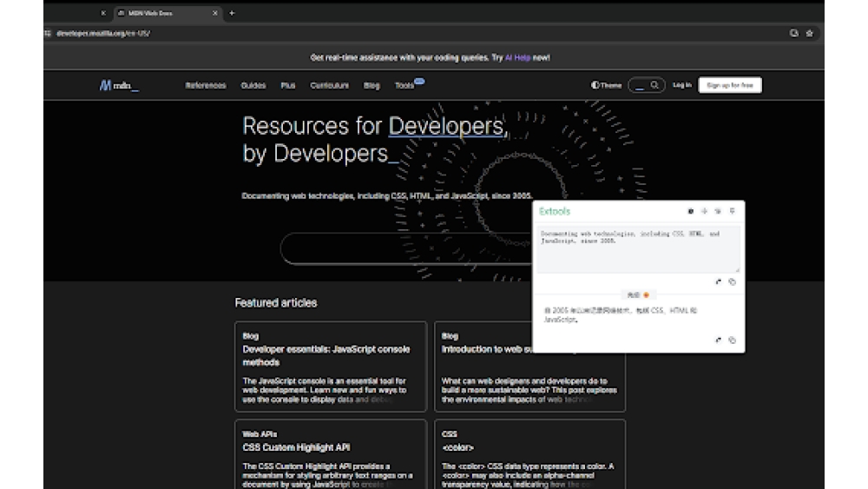Copy the source text in Extools
Screen dimensions: 868x489
pos(733,282)
